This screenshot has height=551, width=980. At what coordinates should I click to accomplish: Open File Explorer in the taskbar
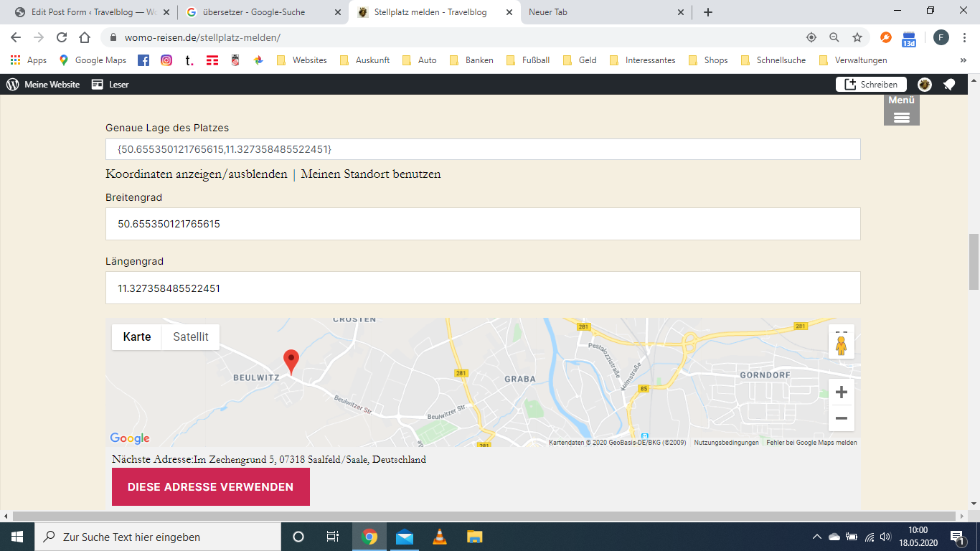click(475, 537)
